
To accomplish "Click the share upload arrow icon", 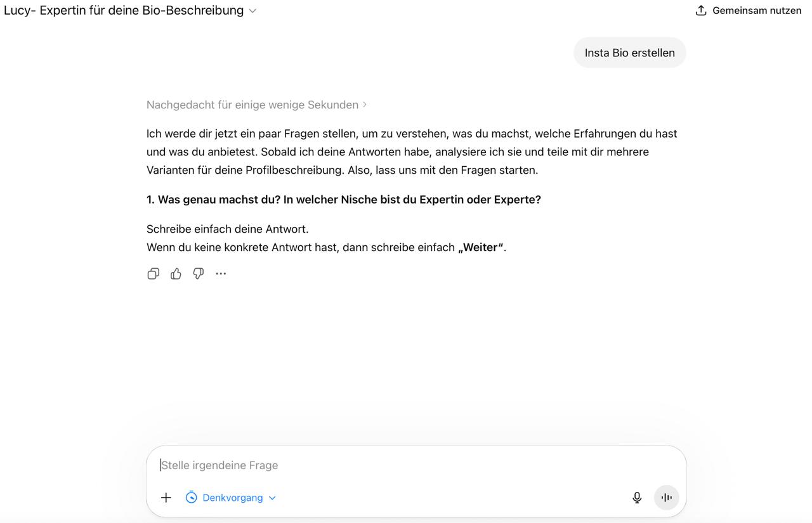I will point(701,10).
